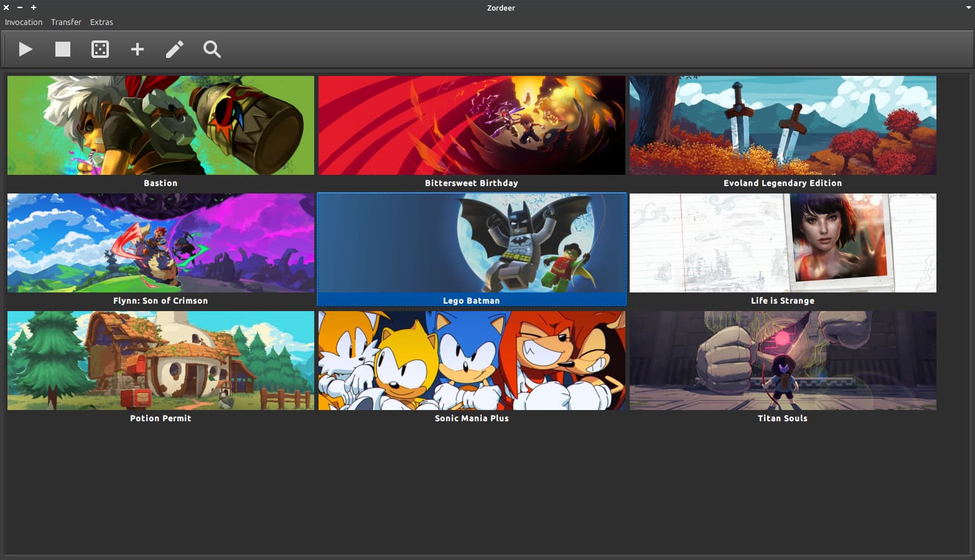Open the Transfer menu
The image size is (975, 560).
click(x=66, y=22)
